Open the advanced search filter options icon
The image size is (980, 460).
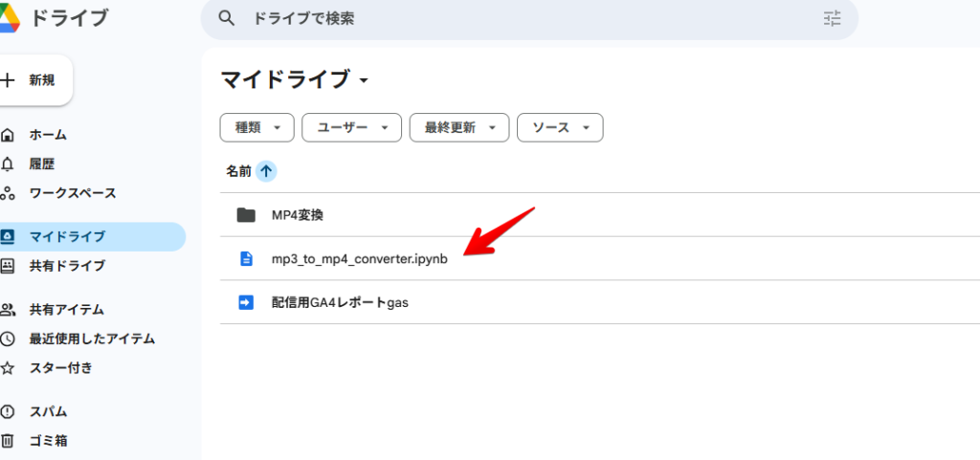tap(832, 18)
